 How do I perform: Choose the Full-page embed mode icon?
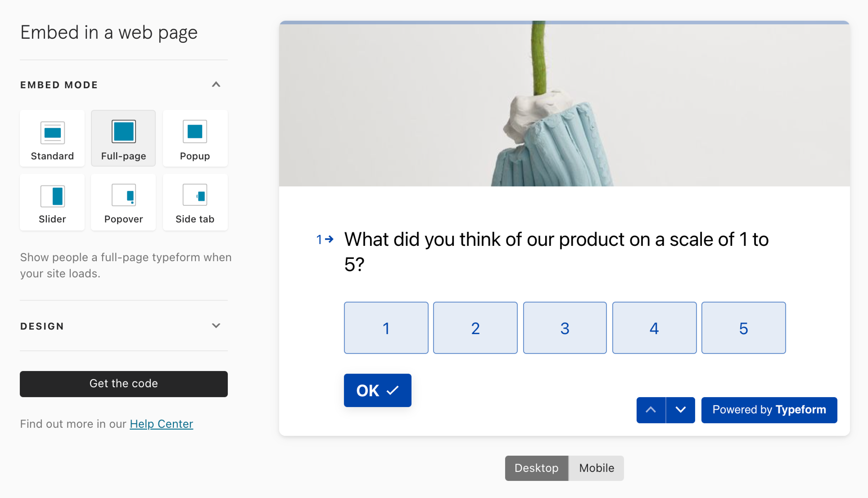tap(123, 131)
